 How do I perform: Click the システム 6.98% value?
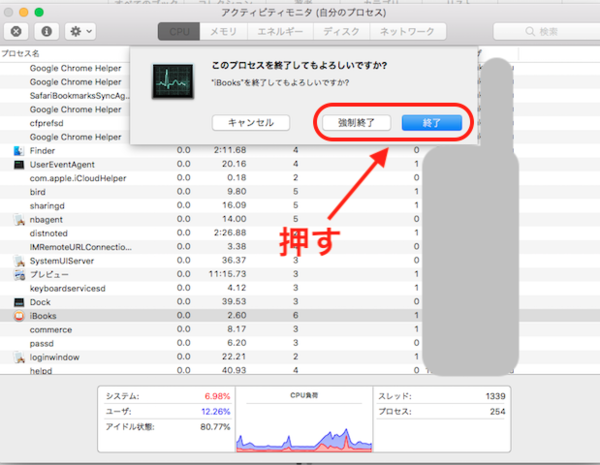(x=217, y=396)
